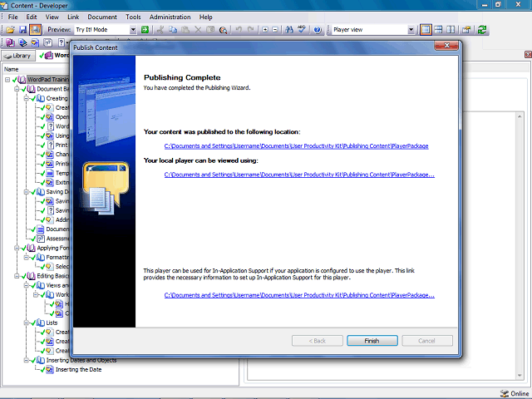532x399 pixels.
Task: Click the Open folder toolbar icon
Action: pos(10,30)
